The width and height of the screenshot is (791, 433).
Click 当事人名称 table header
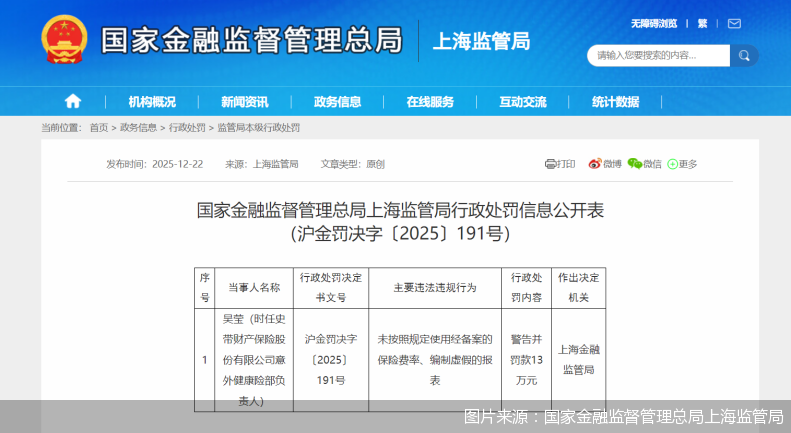[254, 288]
